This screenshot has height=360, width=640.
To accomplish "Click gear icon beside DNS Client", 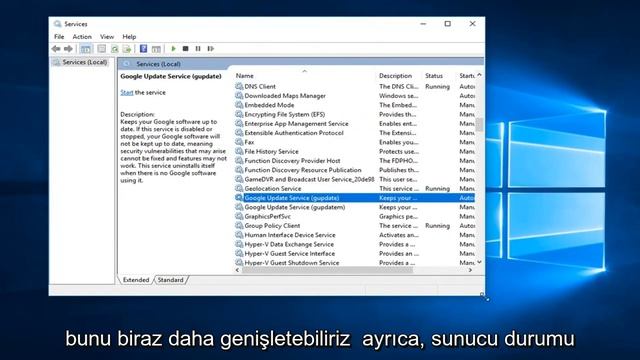I will point(239,86).
